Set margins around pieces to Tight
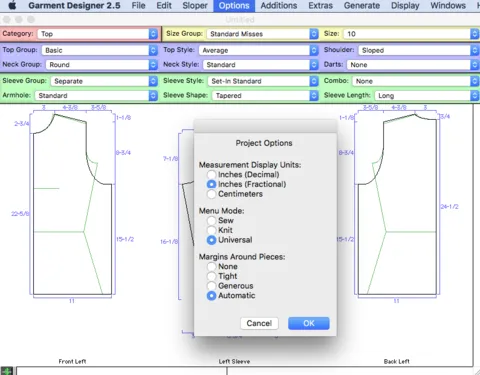This screenshot has height=375, width=480. click(x=211, y=276)
